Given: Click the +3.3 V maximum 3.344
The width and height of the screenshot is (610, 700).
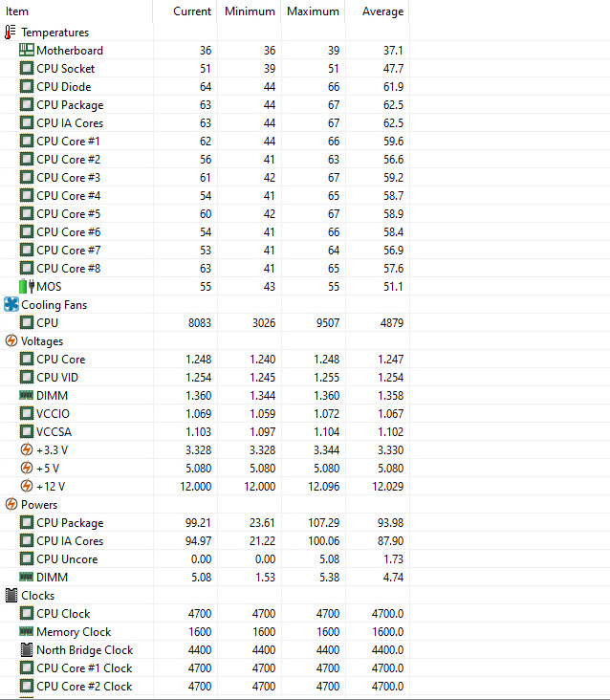Looking at the screenshot, I should pos(327,449).
